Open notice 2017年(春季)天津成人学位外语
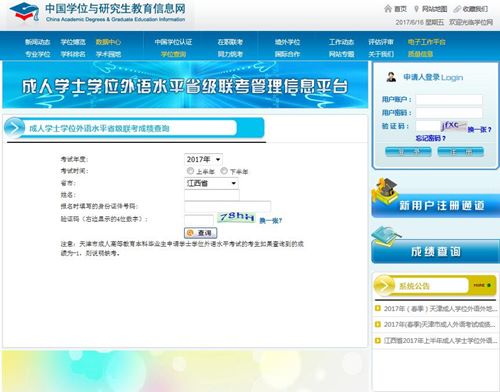Screen dimensions: 500x392 point(440,308)
